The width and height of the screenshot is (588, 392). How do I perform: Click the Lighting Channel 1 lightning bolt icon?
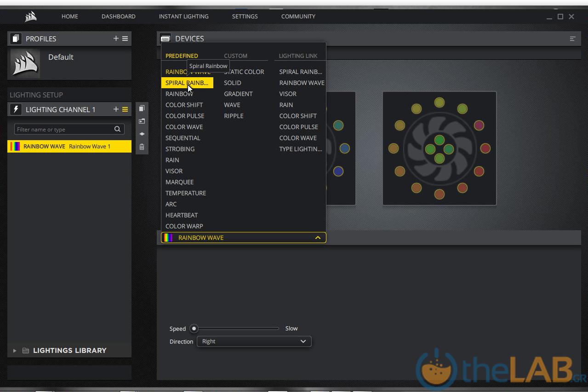(16, 109)
